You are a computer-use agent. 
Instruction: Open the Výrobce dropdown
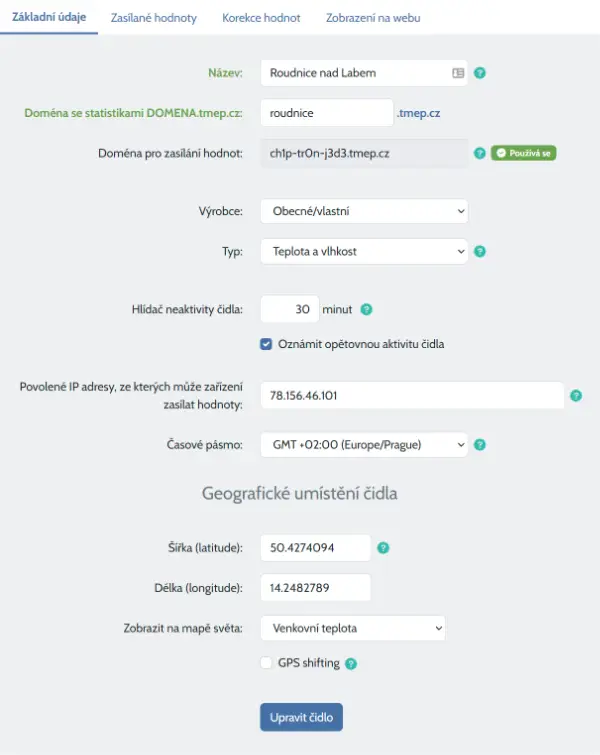click(363, 211)
